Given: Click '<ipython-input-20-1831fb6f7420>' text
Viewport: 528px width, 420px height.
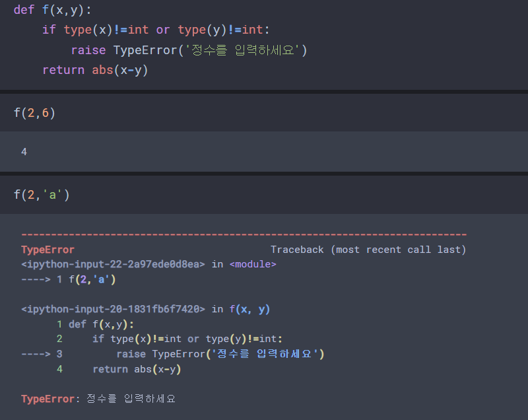Looking at the screenshot, I should click(x=113, y=309).
